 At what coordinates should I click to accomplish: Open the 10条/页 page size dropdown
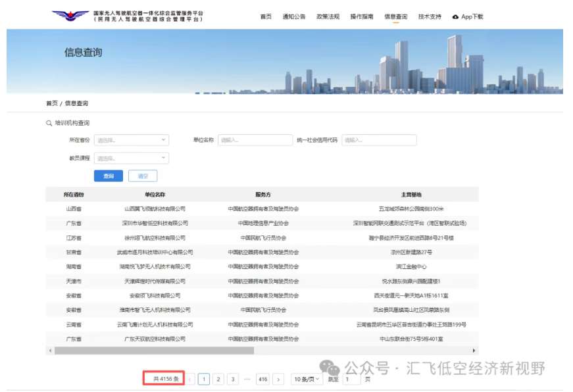(x=307, y=379)
